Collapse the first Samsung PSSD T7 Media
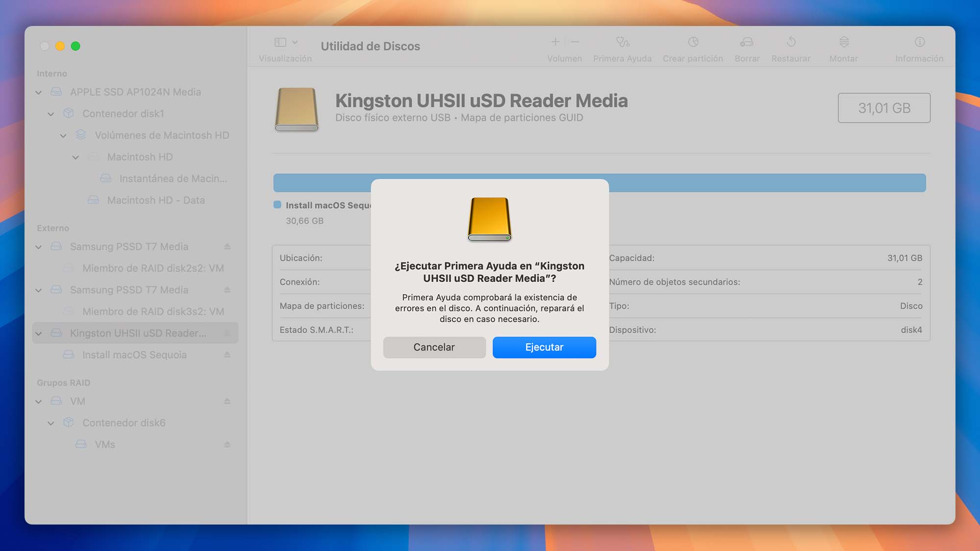Image resolution: width=980 pixels, height=551 pixels. 39,247
